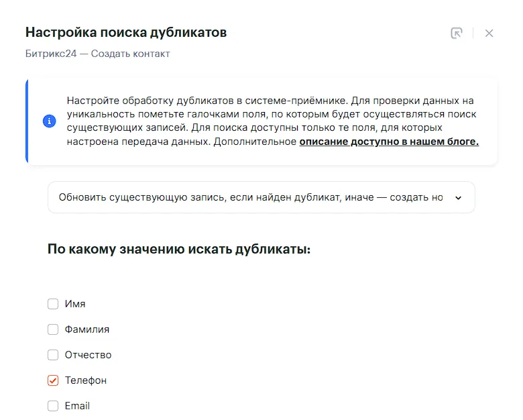Click the 'Настройка поиска дубликатов' title
This screenshot has height=420, width=523.
[x=126, y=32]
